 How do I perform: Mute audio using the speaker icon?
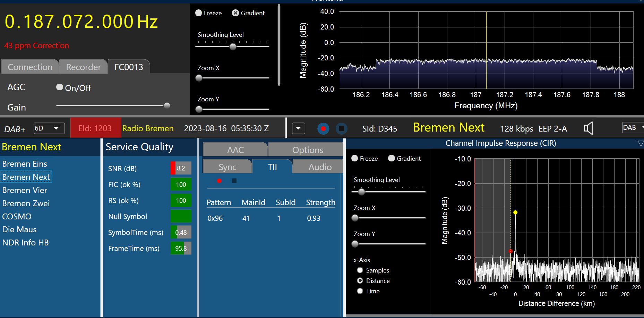point(588,128)
